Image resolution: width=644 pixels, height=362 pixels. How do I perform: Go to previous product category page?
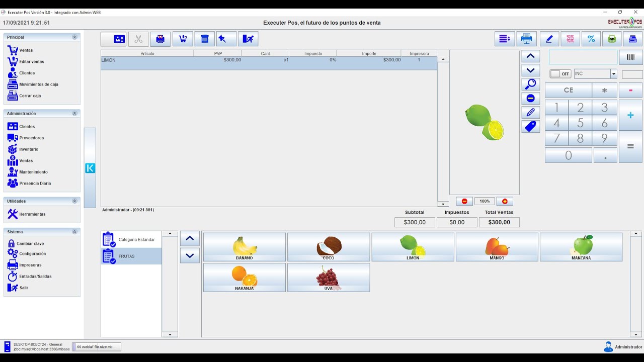click(x=190, y=238)
